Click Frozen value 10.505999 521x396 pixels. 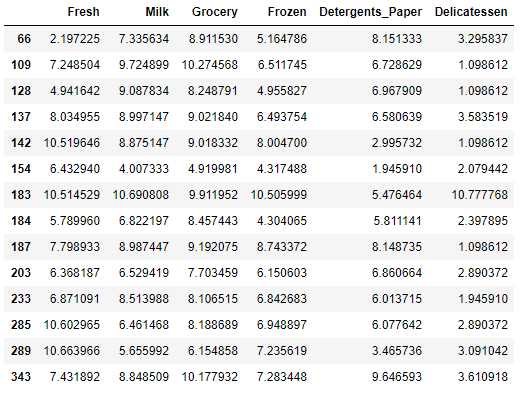[x=279, y=195]
